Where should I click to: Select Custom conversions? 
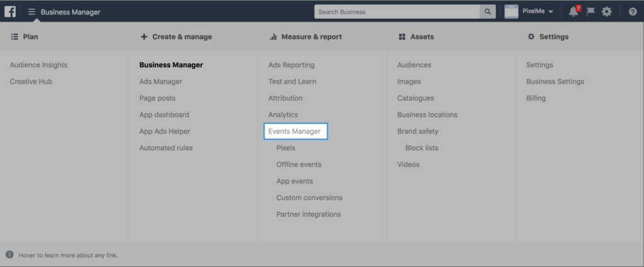[x=308, y=197]
